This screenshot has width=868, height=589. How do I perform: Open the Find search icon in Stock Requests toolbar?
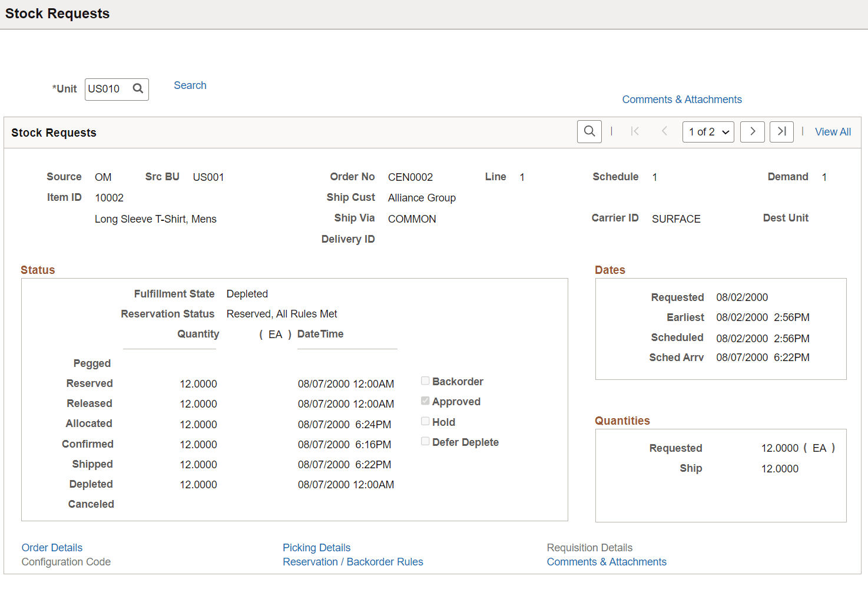pyautogui.click(x=589, y=131)
